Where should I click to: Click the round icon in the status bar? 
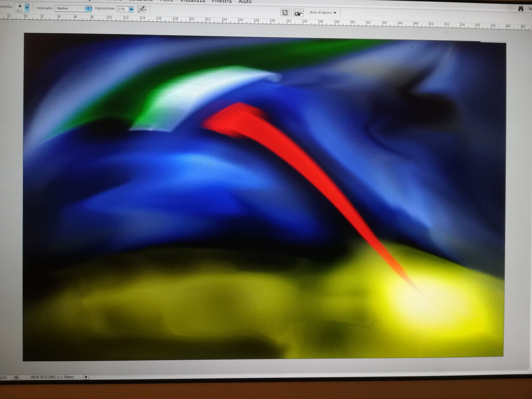coord(16,378)
